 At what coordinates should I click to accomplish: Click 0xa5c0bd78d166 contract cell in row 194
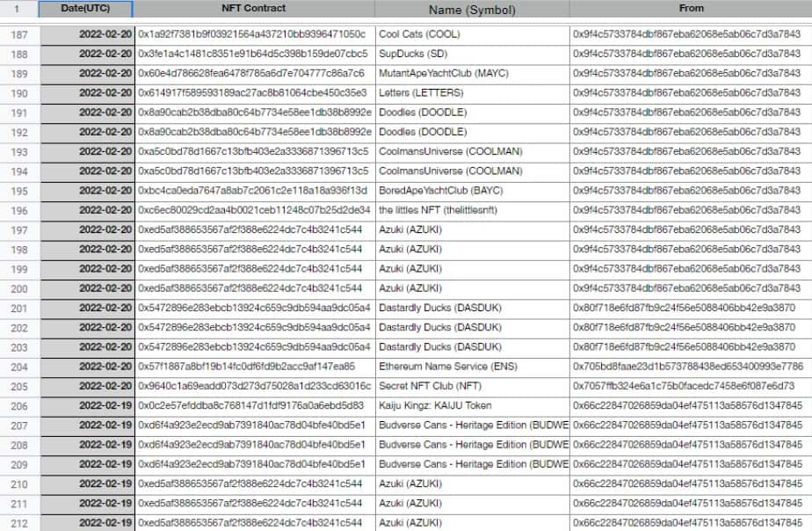254,171
